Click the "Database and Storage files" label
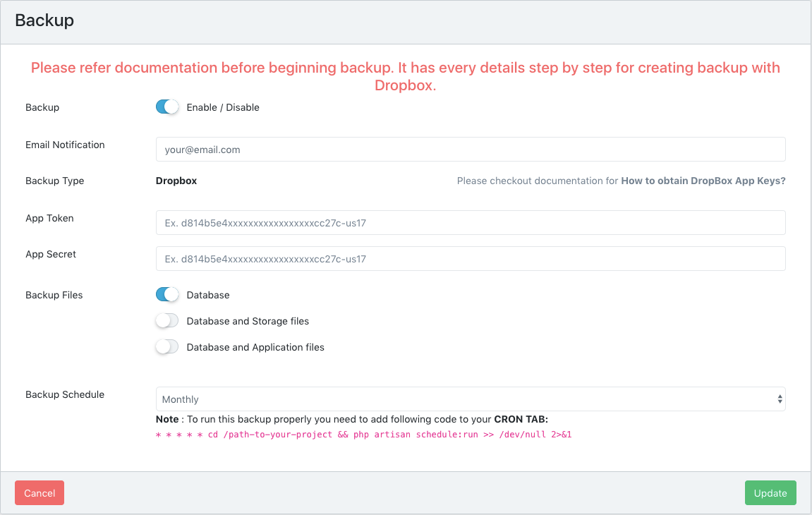812x515 pixels. point(248,321)
